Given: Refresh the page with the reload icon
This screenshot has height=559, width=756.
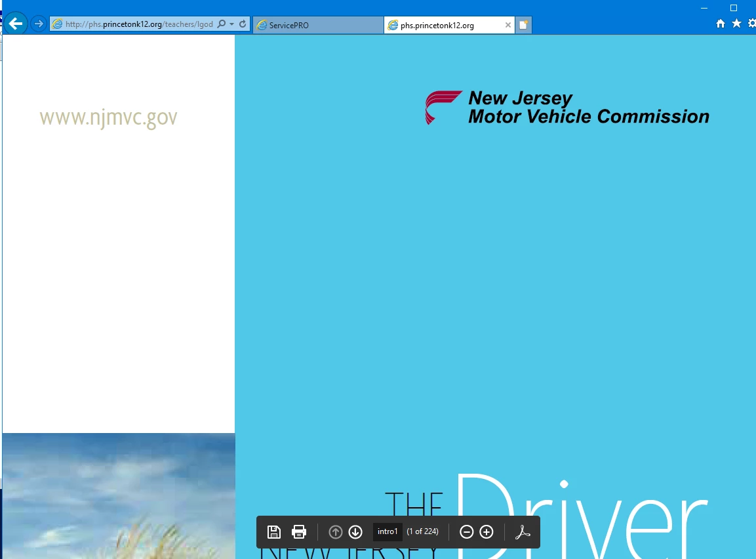Looking at the screenshot, I should pyautogui.click(x=243, y=24).
